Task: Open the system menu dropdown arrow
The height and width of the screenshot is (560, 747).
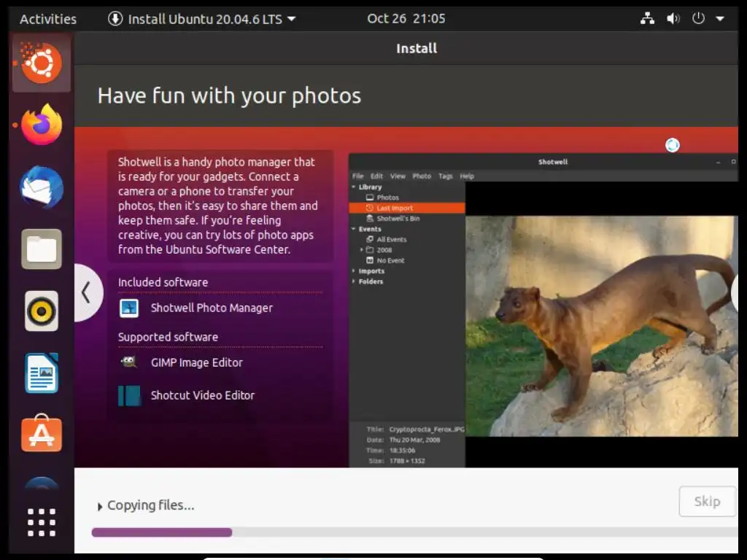Action: point(720,19)
